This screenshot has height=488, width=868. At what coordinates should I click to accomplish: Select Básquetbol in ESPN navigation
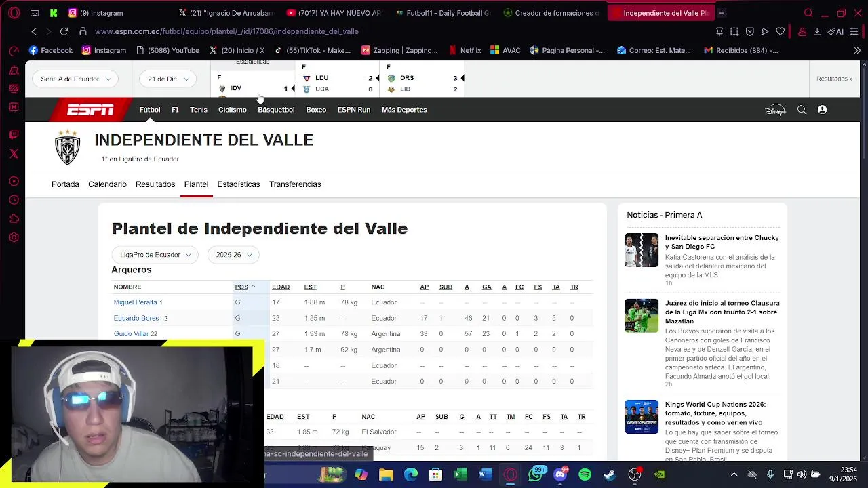(x=276, y=110)
